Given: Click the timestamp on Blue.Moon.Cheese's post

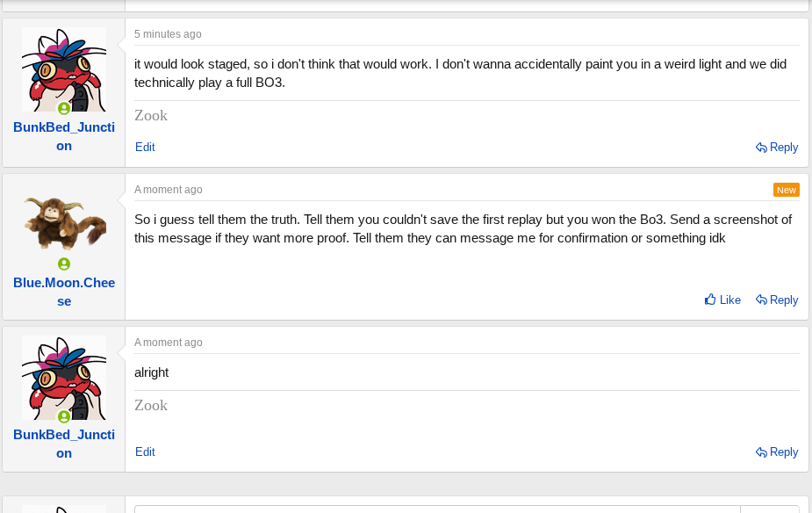Looking at the screenshot, I should click(x=168, y=190).
